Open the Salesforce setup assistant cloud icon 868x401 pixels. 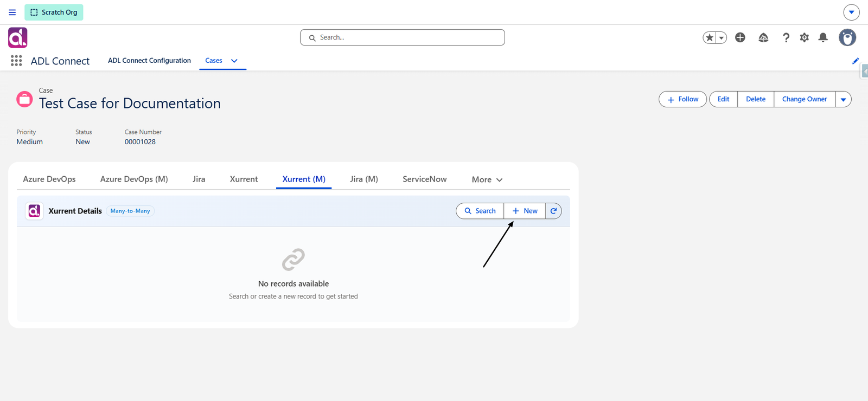point(763,37)
